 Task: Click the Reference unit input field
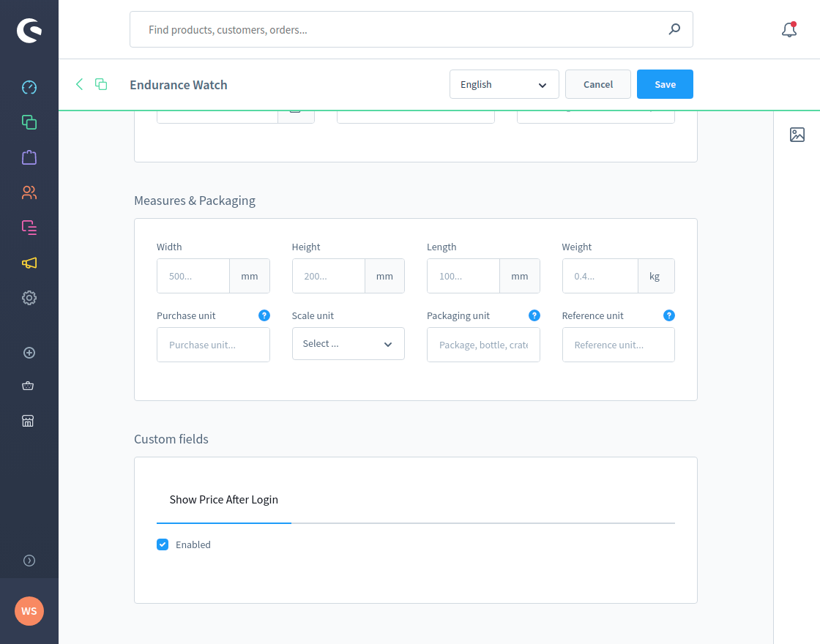click(x=618, y=345)
